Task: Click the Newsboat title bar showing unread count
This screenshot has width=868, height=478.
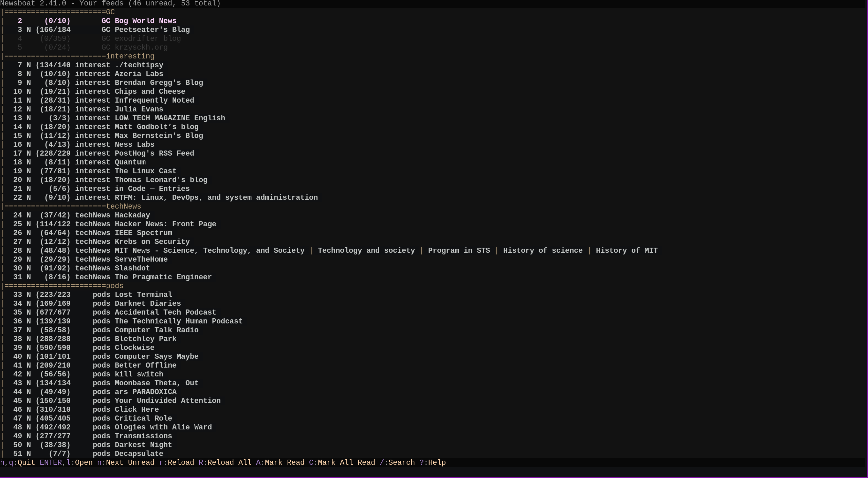Action: click(x=110, y=4)
